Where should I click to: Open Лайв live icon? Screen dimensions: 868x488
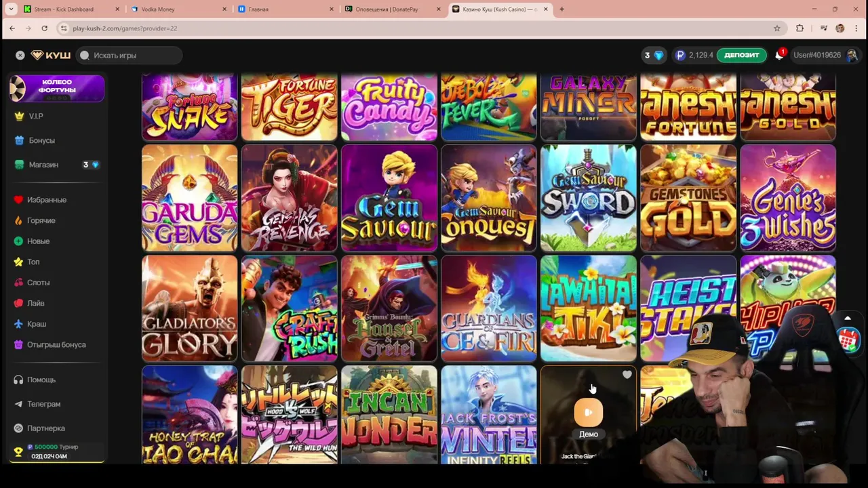coord(18,303)
